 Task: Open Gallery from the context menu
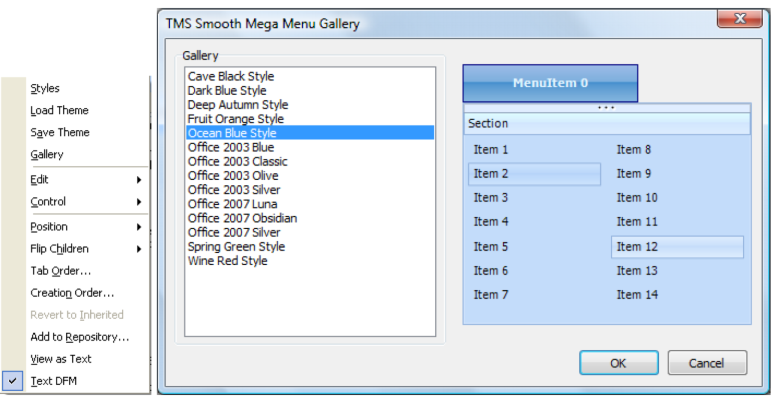click(x=47, y=154)
